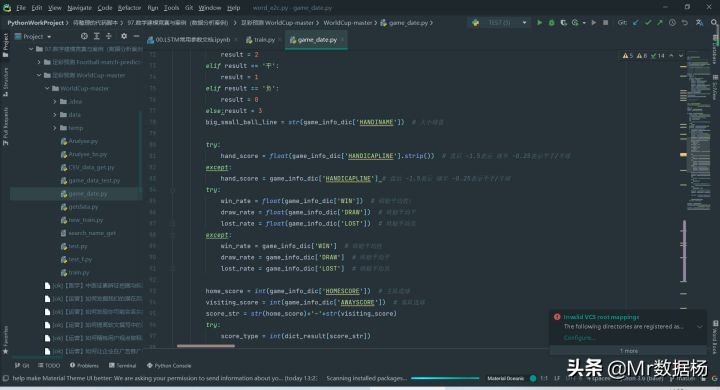Open the Git tool window at the bottom

click(x=22, y=366)
